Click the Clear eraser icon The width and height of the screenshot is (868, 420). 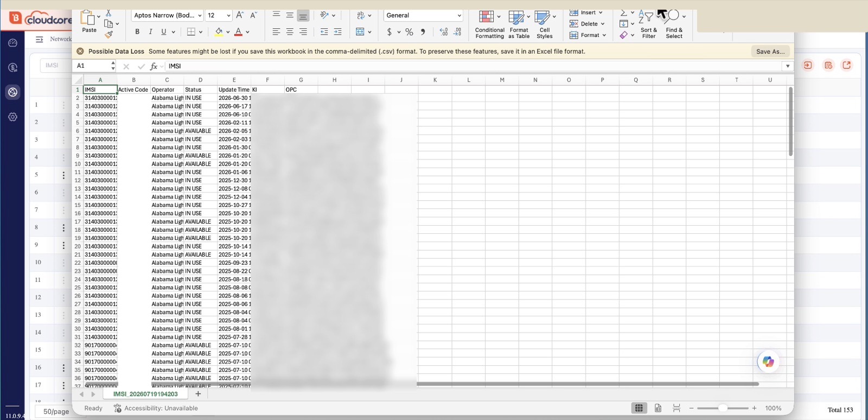click(x=623, y=35)
